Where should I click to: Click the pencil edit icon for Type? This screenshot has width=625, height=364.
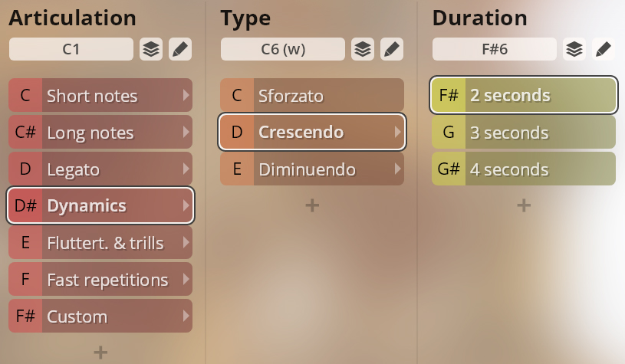point(392,50)
